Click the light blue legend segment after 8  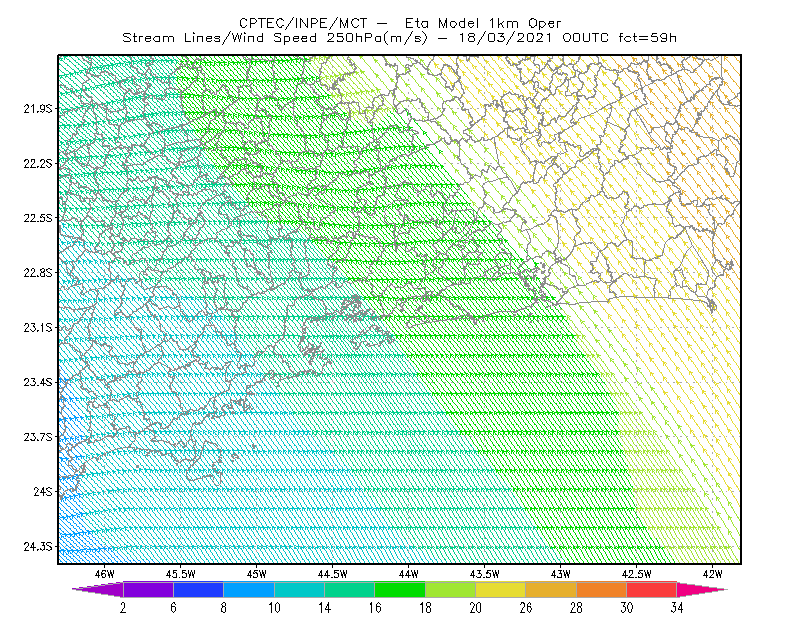point(249,589)
